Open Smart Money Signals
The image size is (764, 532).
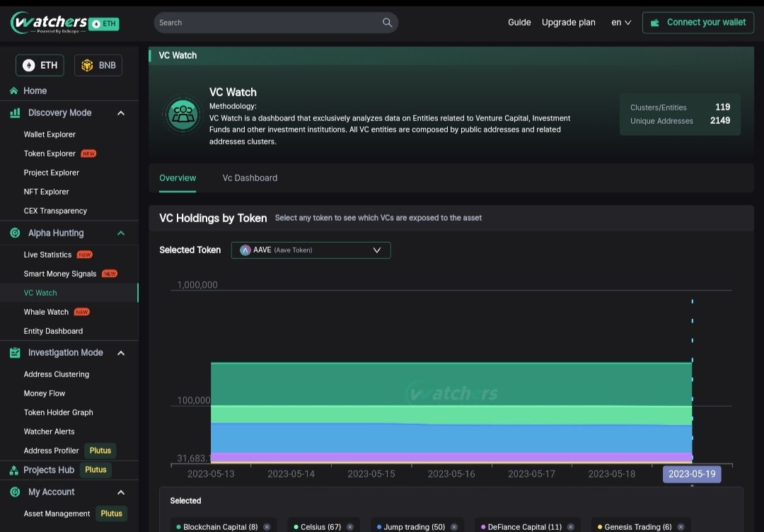click(x=60, y=273)
